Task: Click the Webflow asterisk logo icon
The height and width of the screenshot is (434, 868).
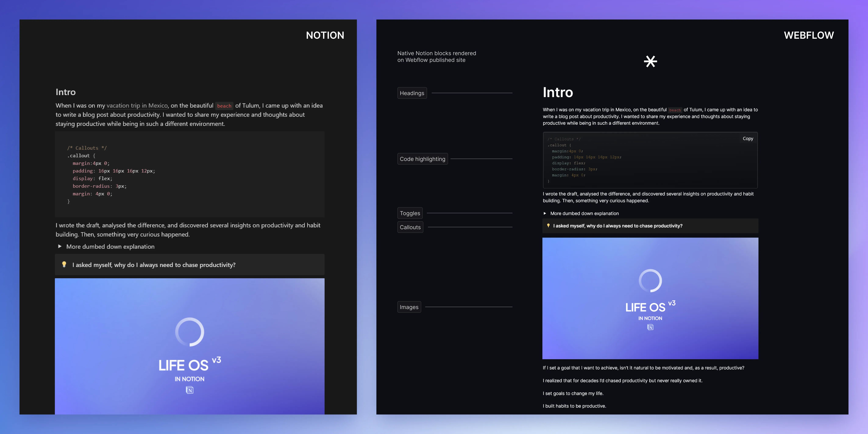Action: pyautogui.click(x=650, y=61)
